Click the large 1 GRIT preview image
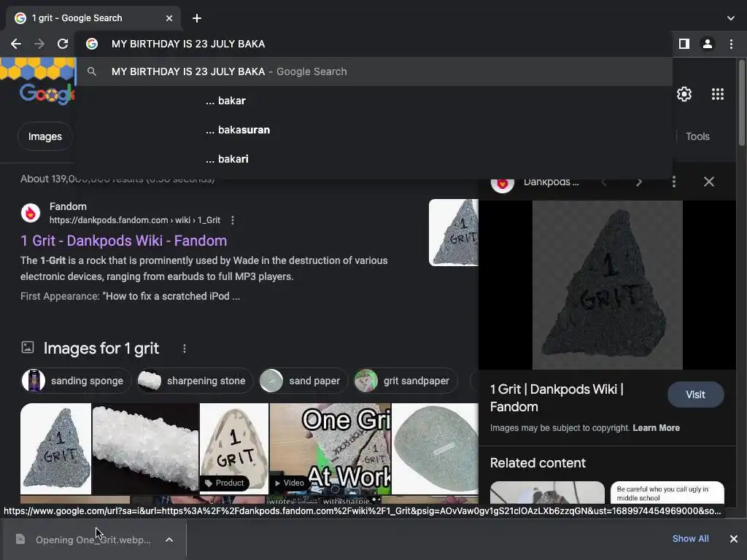 608,285
